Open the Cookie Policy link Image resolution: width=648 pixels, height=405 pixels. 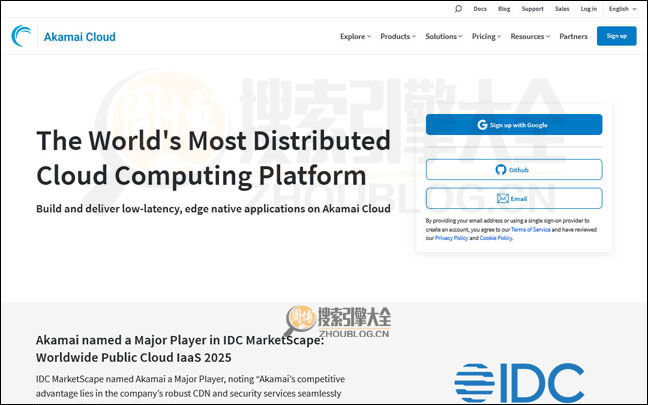(496, 238)
